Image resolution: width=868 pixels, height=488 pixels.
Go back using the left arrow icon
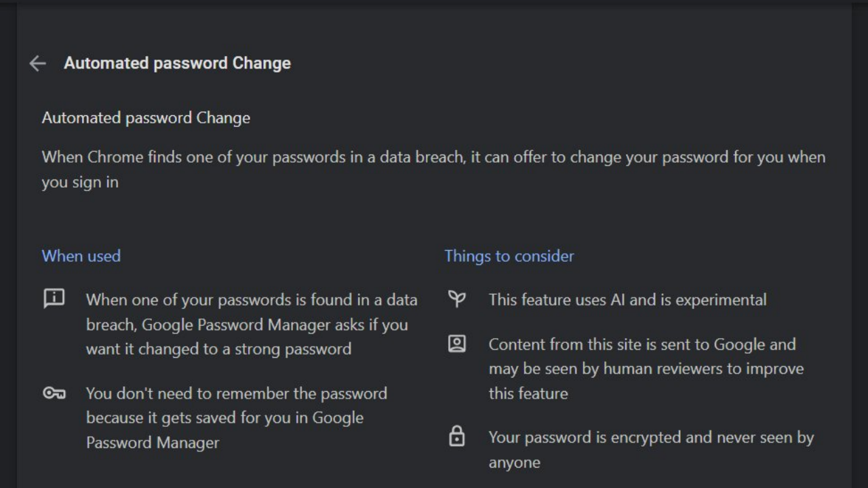pos(37,63)
